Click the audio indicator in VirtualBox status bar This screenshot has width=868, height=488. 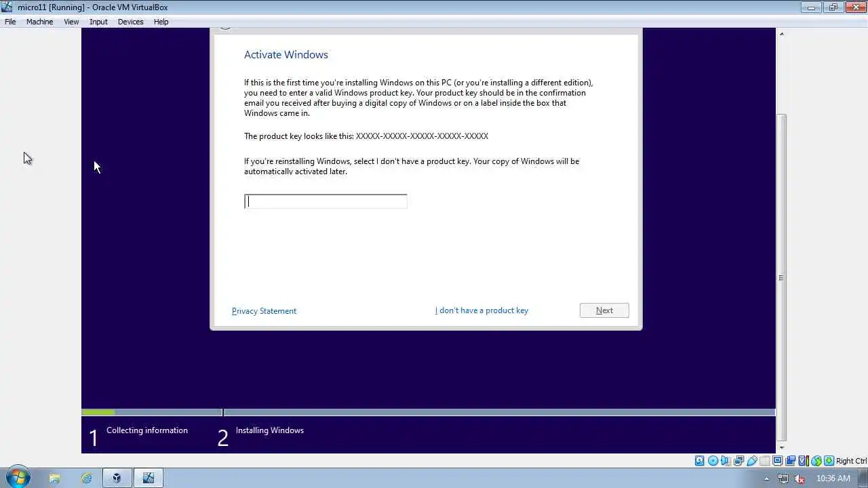tap(726, 461)
